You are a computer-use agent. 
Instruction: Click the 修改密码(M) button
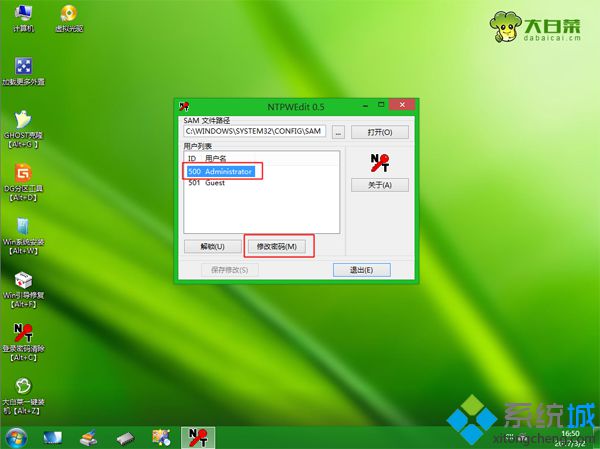click(x=277, y=246)
